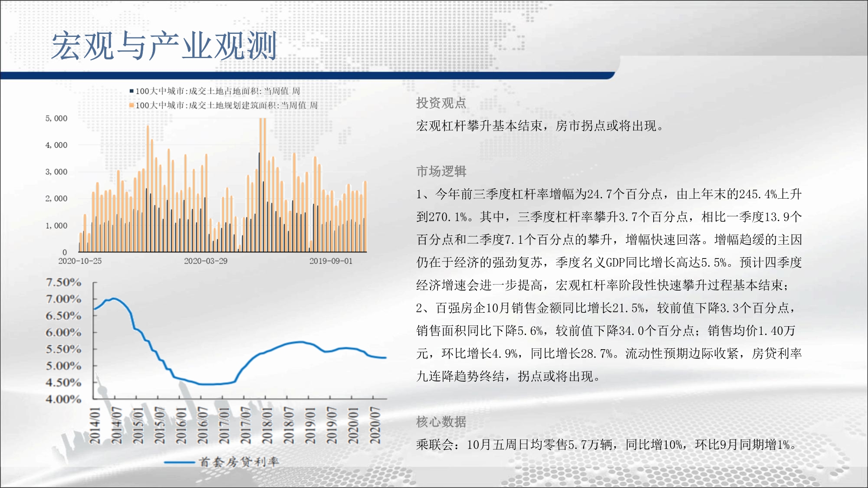Click the line starting 百分点和二季度7.1个百分点

608,239
